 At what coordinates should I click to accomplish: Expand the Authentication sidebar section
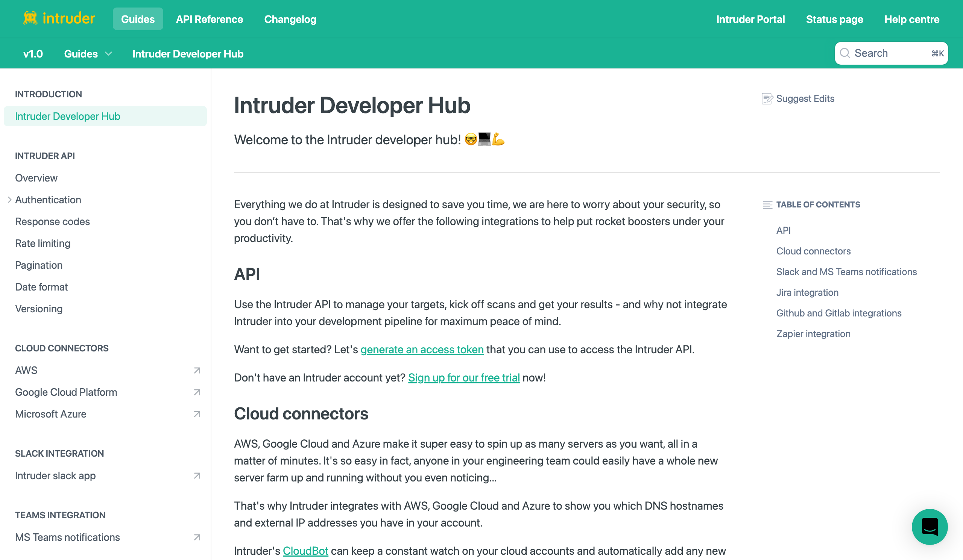9,200
